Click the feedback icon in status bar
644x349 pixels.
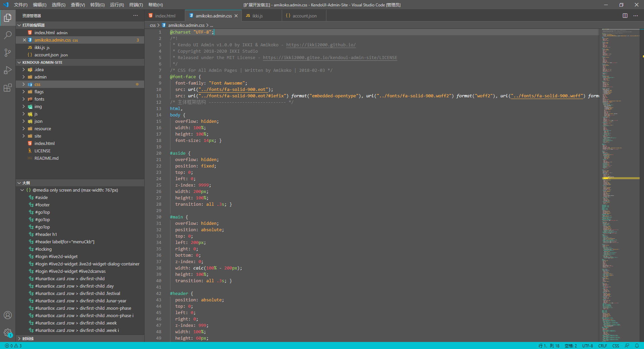[627, 346]
